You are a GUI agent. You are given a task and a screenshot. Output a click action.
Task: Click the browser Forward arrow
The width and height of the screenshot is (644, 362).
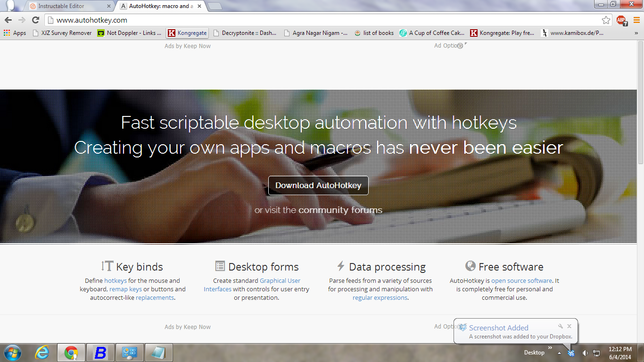point(22,20)
